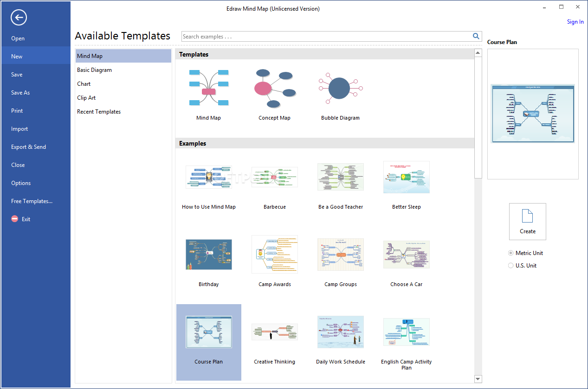This screenshot has height=389, width=588.
Task: Click the Course Plan preview image
Action: [x=533, y=114]
